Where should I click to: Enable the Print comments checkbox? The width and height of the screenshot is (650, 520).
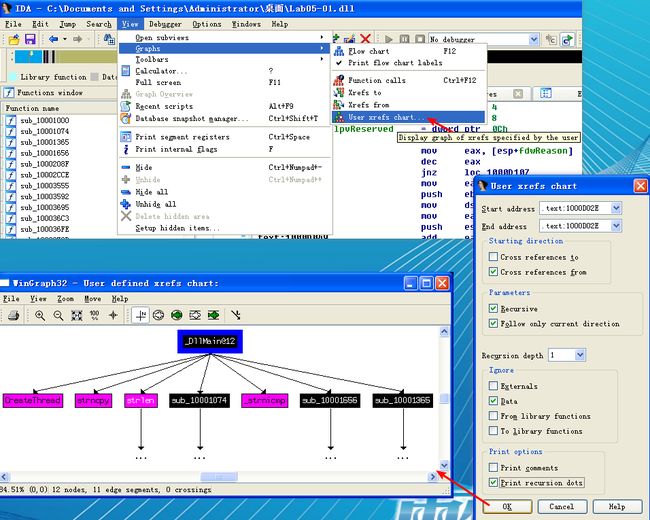click(x=493, y=468)
